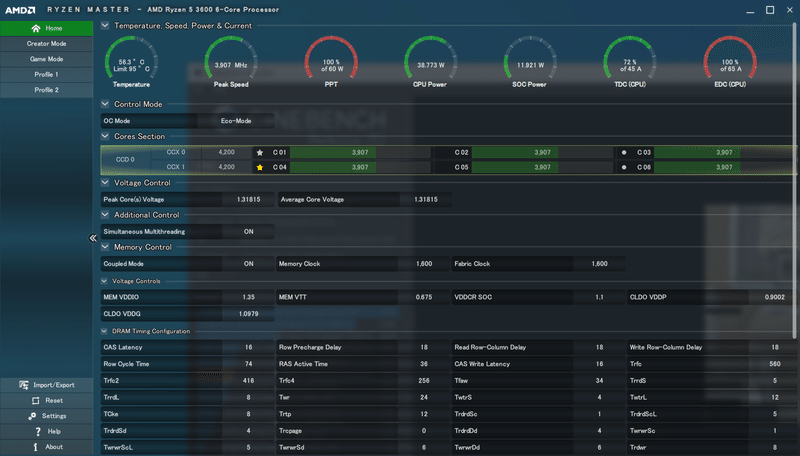Click MEM VTT value 0.675
The height and width of the screenshot is (456, 800).
tap(424, 297)
